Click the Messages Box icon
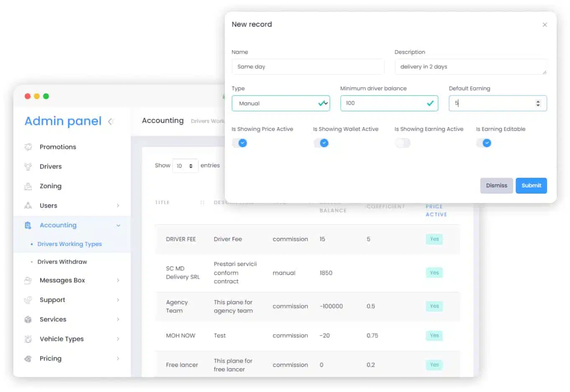The image size is (570, 392). click(x=28, y=280)
